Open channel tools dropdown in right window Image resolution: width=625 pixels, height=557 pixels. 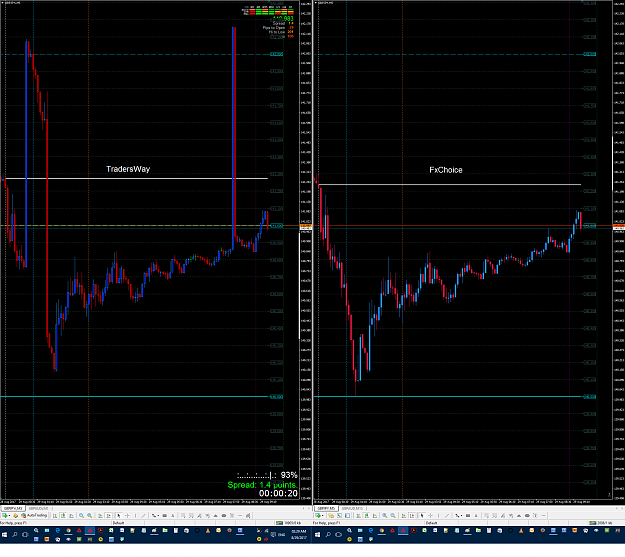[459, 516]
